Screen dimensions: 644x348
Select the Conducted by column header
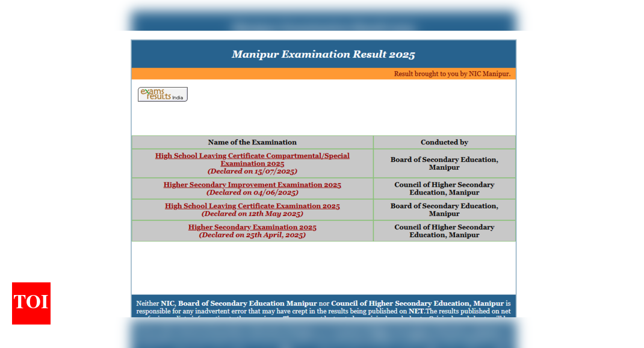444,142
